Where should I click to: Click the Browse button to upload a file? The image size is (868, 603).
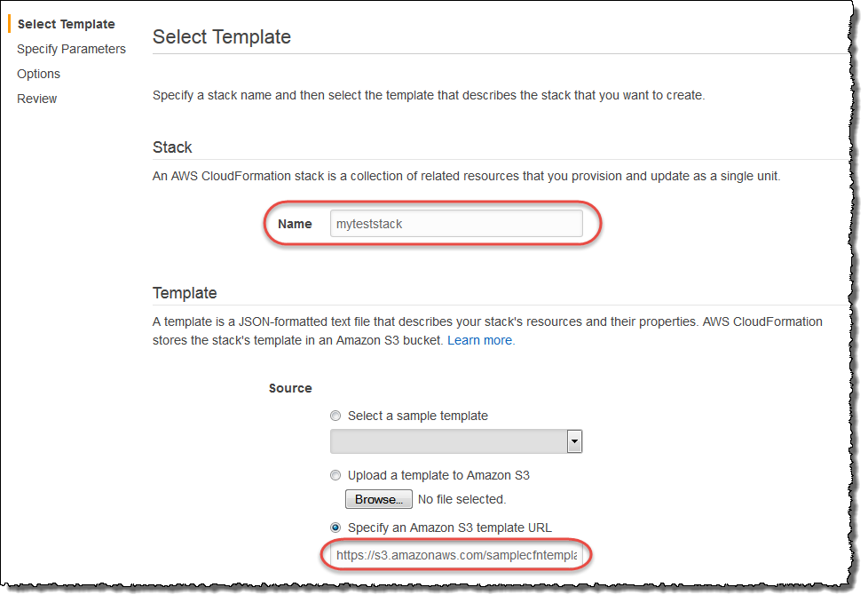(378, 499)
